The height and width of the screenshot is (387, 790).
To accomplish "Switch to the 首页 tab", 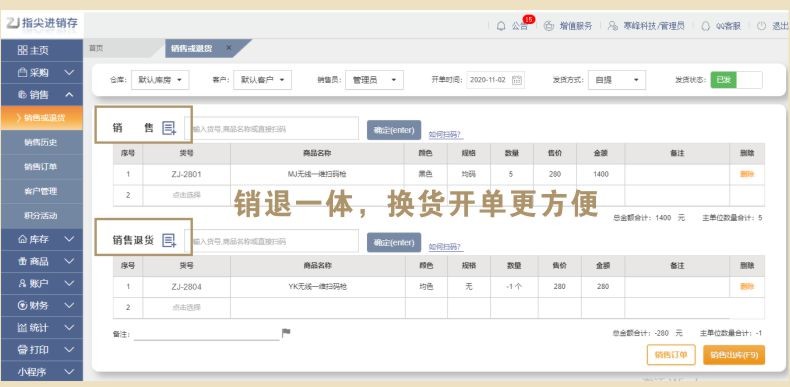I will click(96, 48).
